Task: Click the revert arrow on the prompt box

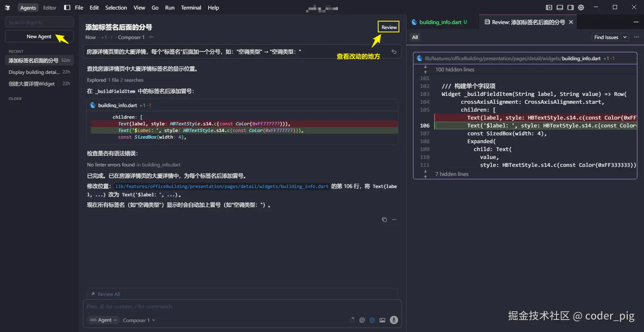Action: [x=394, y=52]
